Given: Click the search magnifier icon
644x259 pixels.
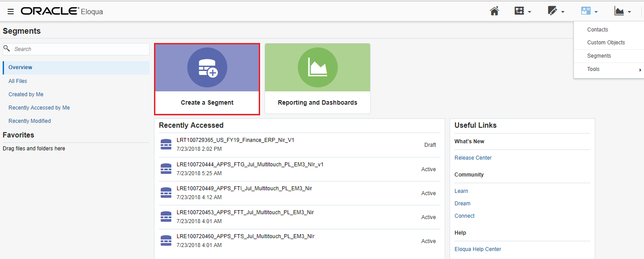Looking at the screenshot, I should point(7,49).
